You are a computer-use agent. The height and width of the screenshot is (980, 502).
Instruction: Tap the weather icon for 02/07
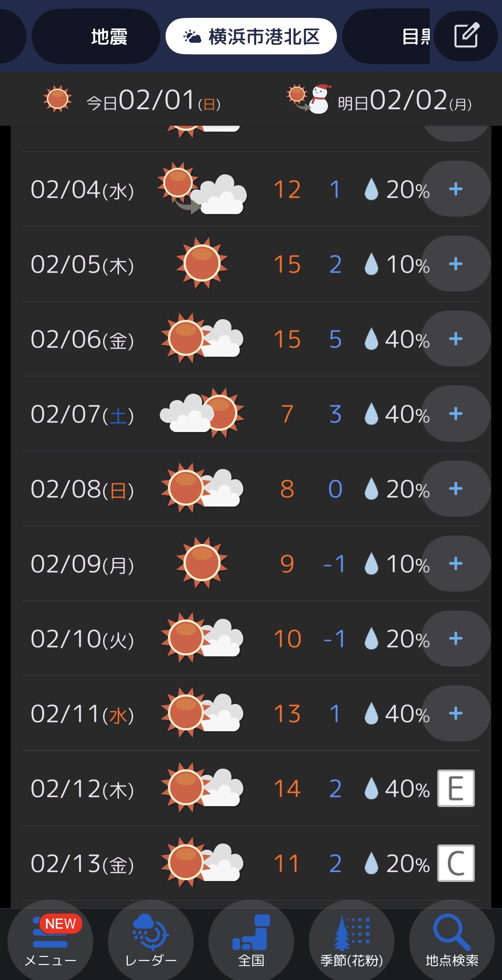tap(202, 413)
